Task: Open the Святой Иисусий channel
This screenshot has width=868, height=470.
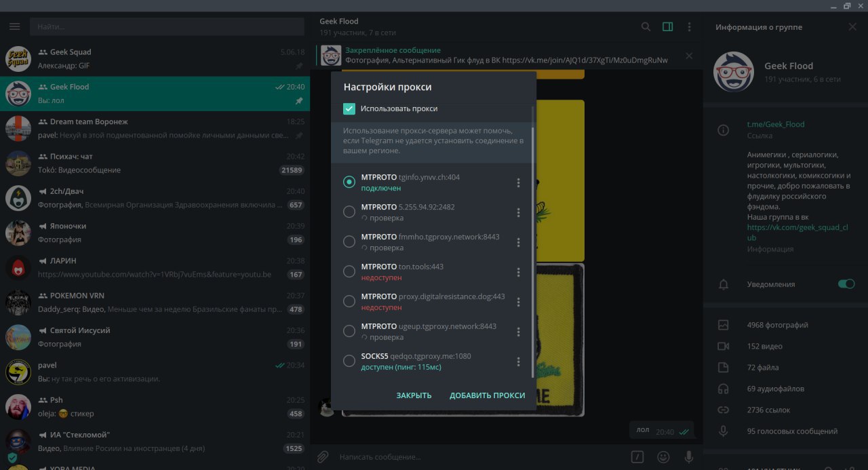Action: (155, 337)
